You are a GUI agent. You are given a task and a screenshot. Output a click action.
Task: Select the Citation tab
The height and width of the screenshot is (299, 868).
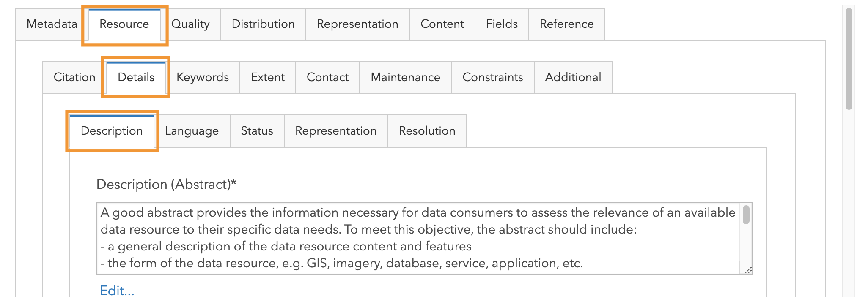pos(74,77)
